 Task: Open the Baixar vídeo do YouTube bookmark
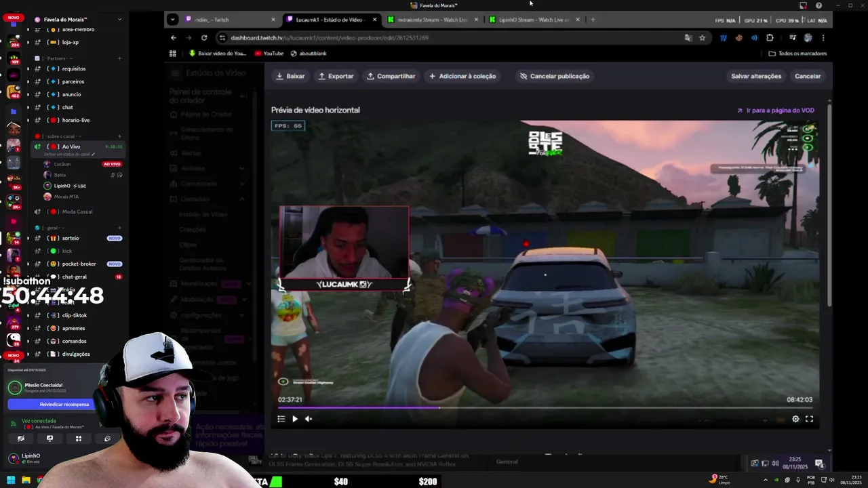[218, 54]
